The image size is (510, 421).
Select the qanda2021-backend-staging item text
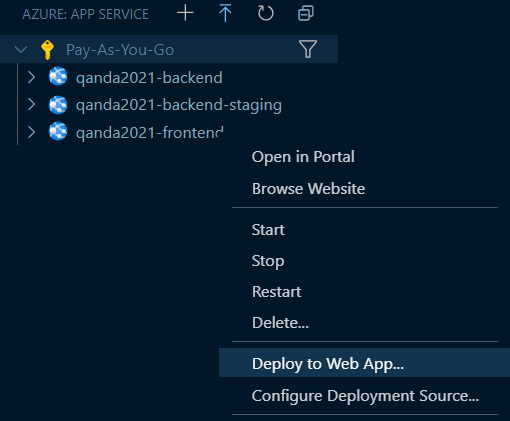[x=179, y=105]
